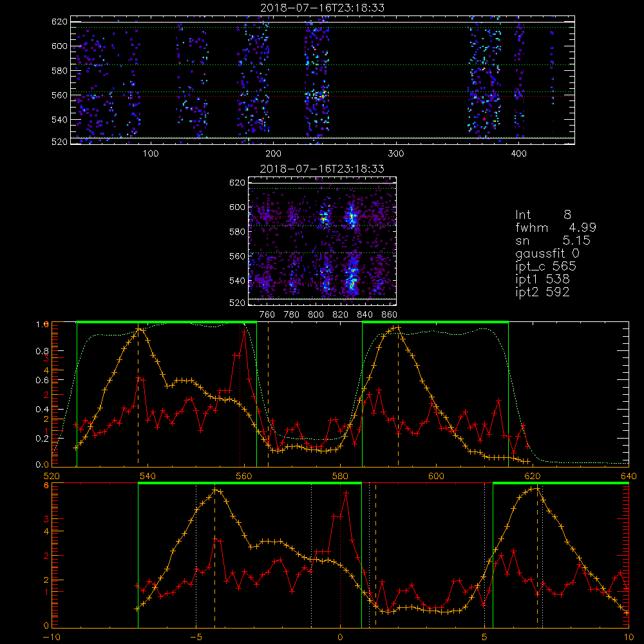The height and width of the screenshot is (644, 644).
Task: Click orange x-axis label 600 on the profile plot
Action: coord(436,476)
